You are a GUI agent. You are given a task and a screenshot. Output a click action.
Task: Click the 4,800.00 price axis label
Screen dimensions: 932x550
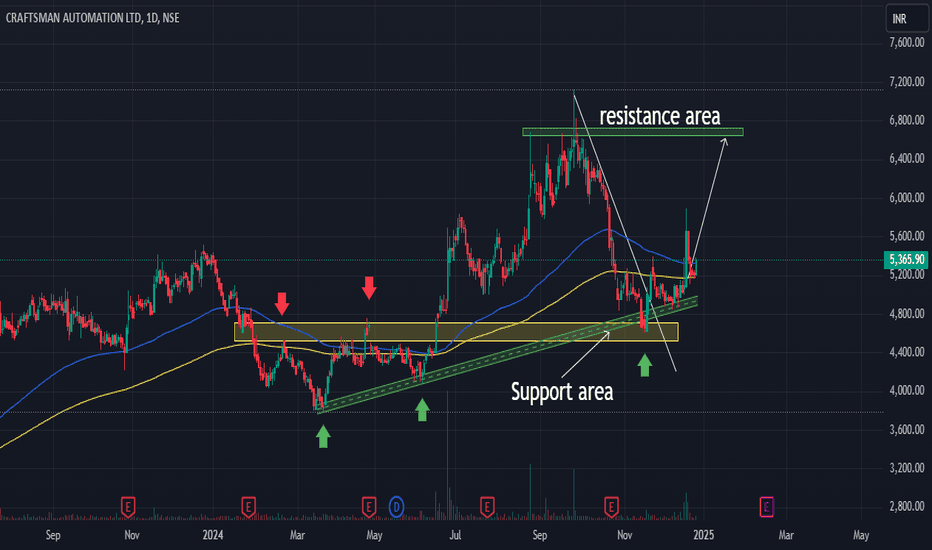(906, 313)
